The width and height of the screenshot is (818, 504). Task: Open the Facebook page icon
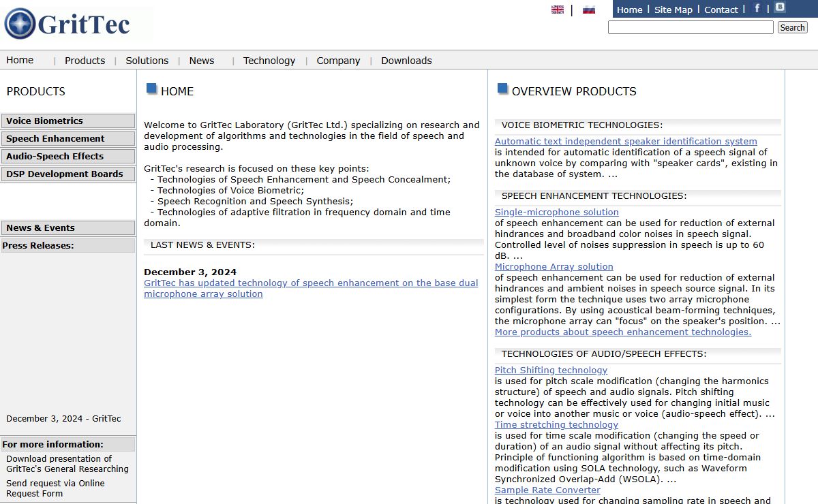(x=757, y=8)
